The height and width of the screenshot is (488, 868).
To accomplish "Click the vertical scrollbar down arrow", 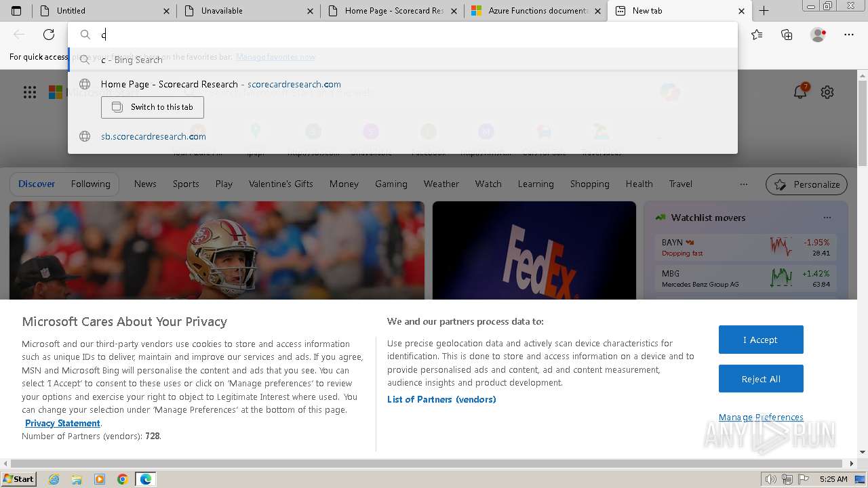I will 863,452.
